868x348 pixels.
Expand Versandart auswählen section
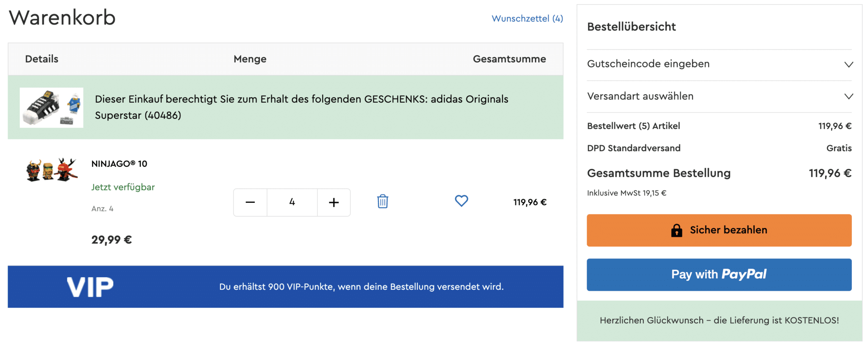pos(719,96)
